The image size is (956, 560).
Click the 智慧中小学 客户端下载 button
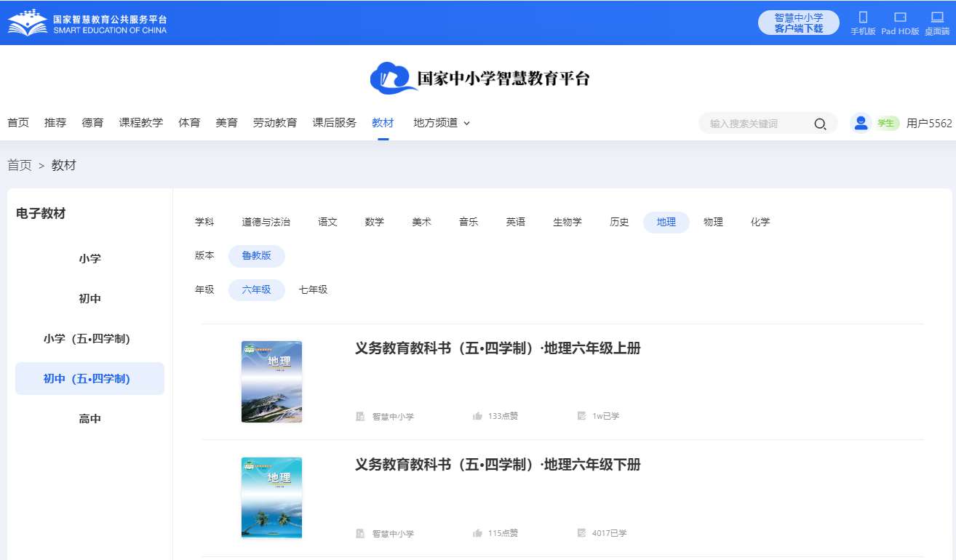(x=799, y=23)
